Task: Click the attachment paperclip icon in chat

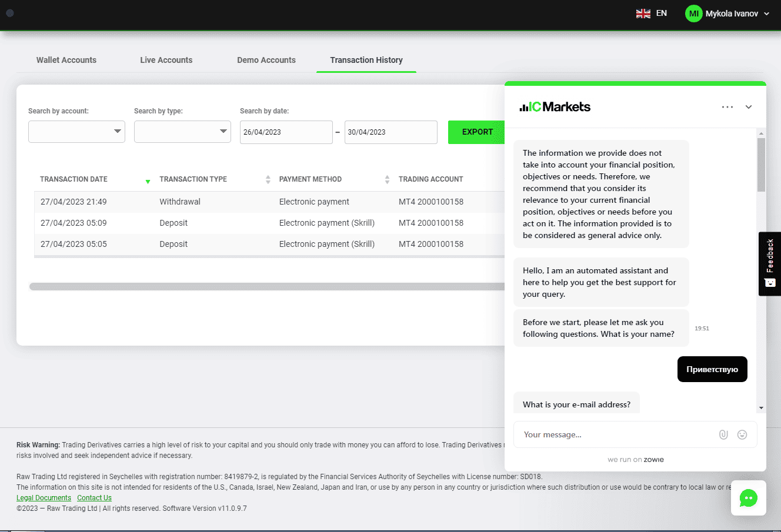Action: 723,434
